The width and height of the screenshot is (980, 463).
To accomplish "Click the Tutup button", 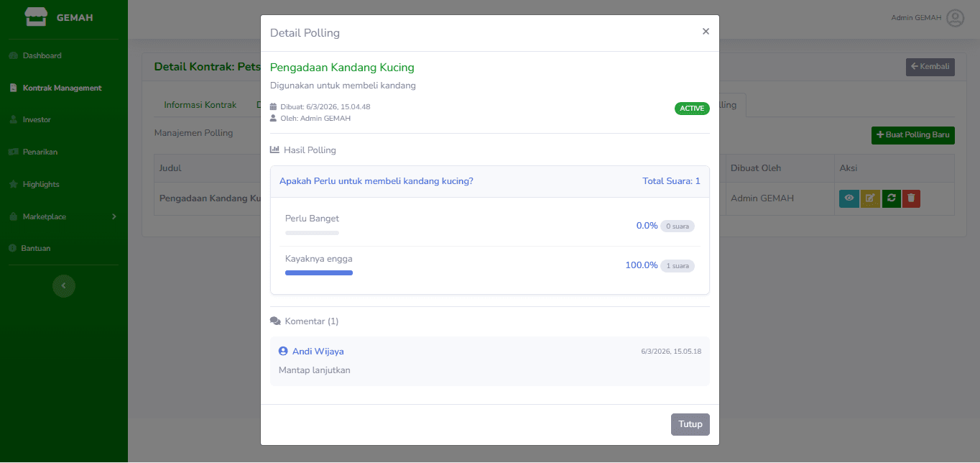I will 690,424.
